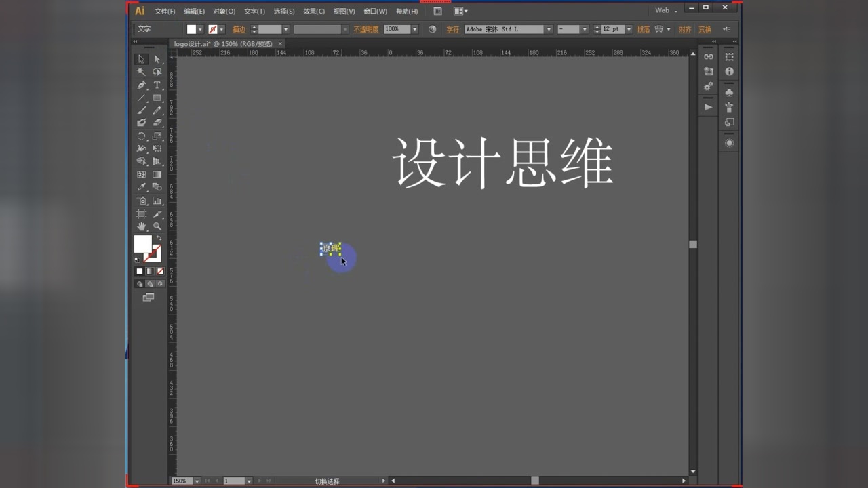Select the Eraser tool

pyautogui.click(x=157, y=123)
